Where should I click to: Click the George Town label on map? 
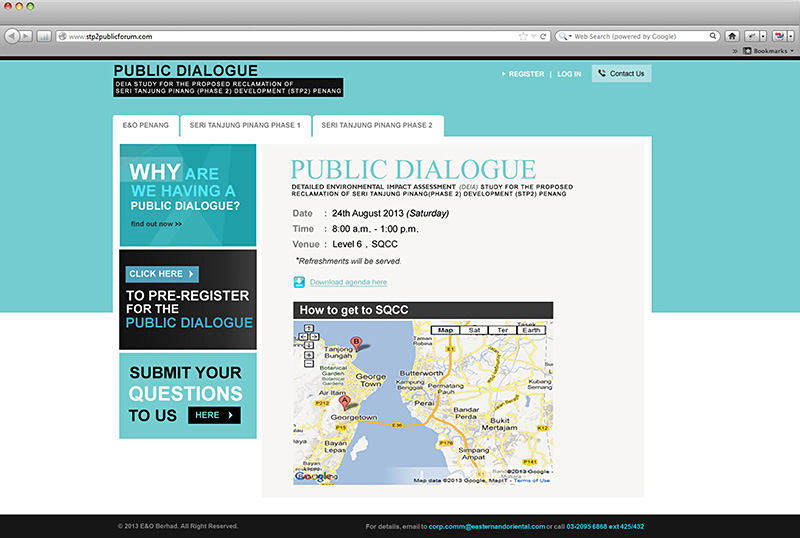(x=371, y=380)
